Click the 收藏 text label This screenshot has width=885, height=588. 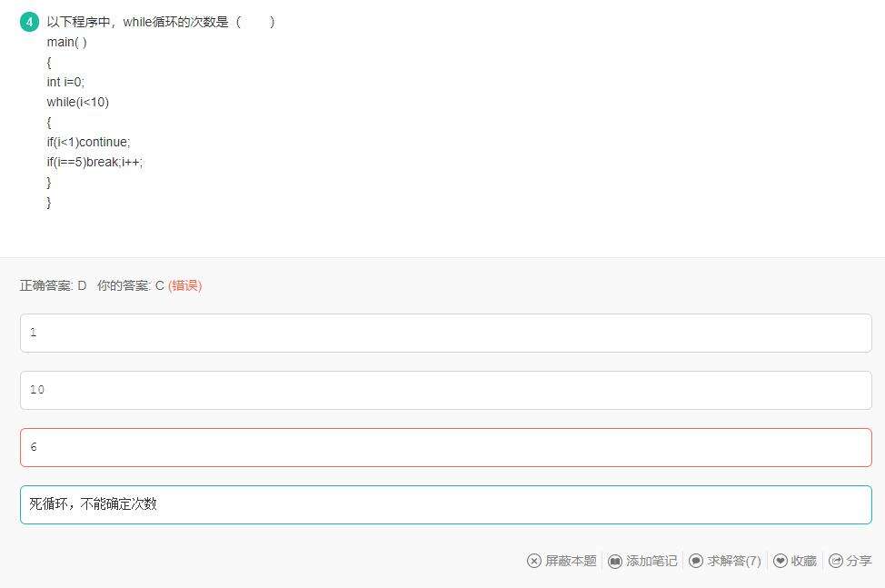click(803, 561)
